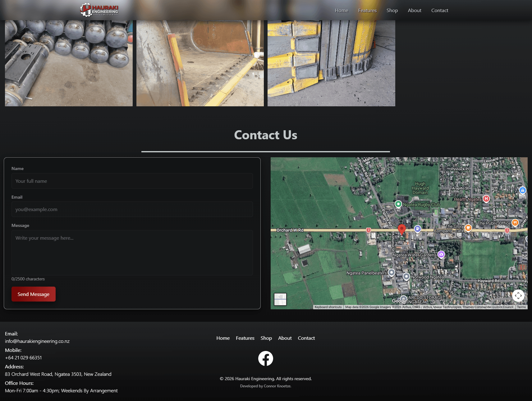Go to Shop in the top navigation
Screen dimensions: 532x401
(392, 11)
